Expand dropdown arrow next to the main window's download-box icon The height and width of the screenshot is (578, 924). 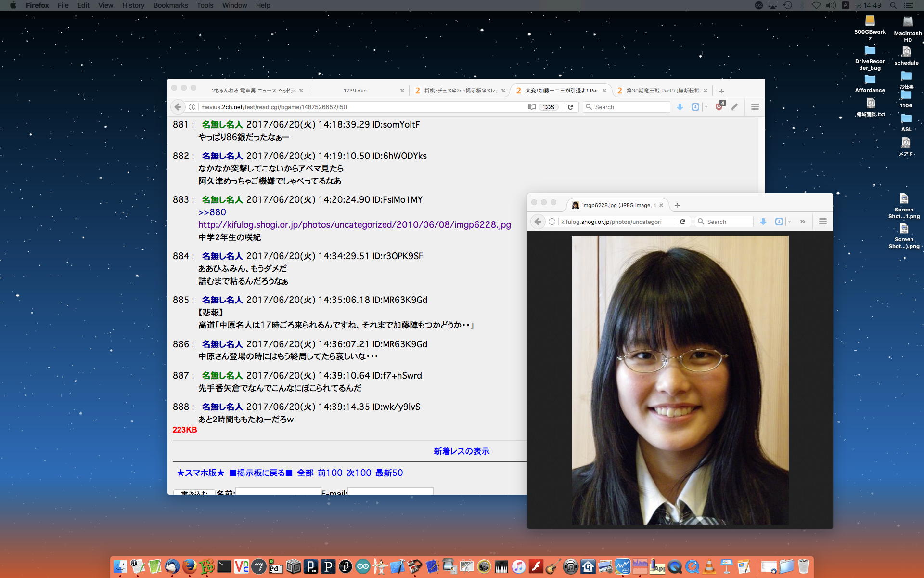pos(706,107)
